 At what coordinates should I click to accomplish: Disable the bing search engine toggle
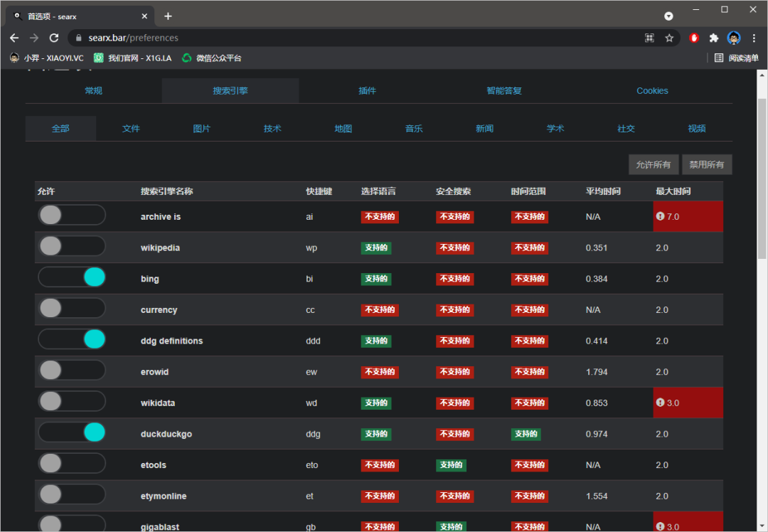tap(72, 277)
